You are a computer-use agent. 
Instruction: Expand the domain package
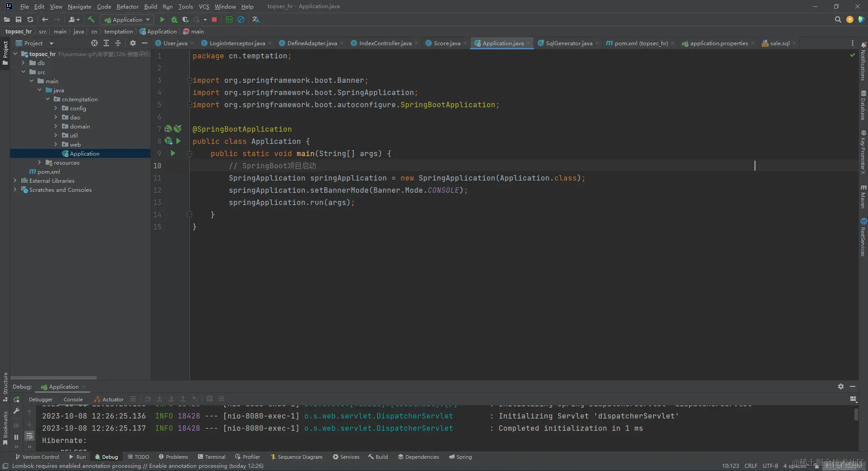point(56,126)
